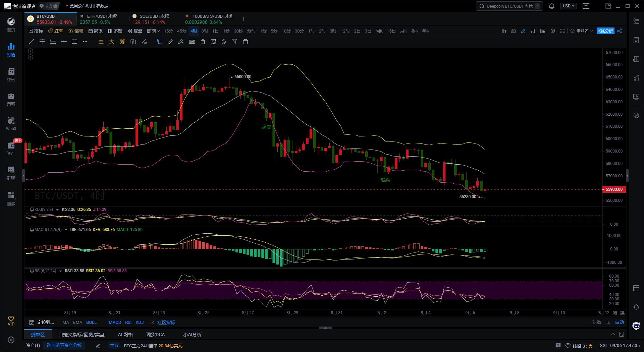Open the USD currency dropdown

click(569, 6)
